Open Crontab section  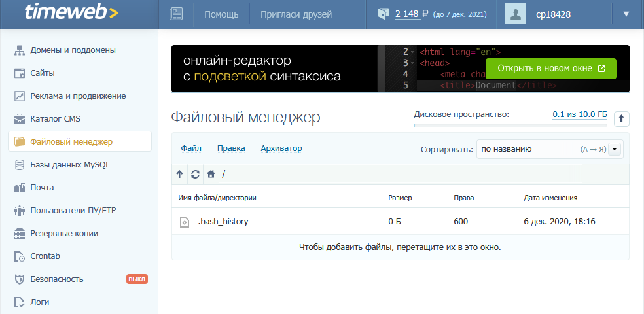(45, 256)
